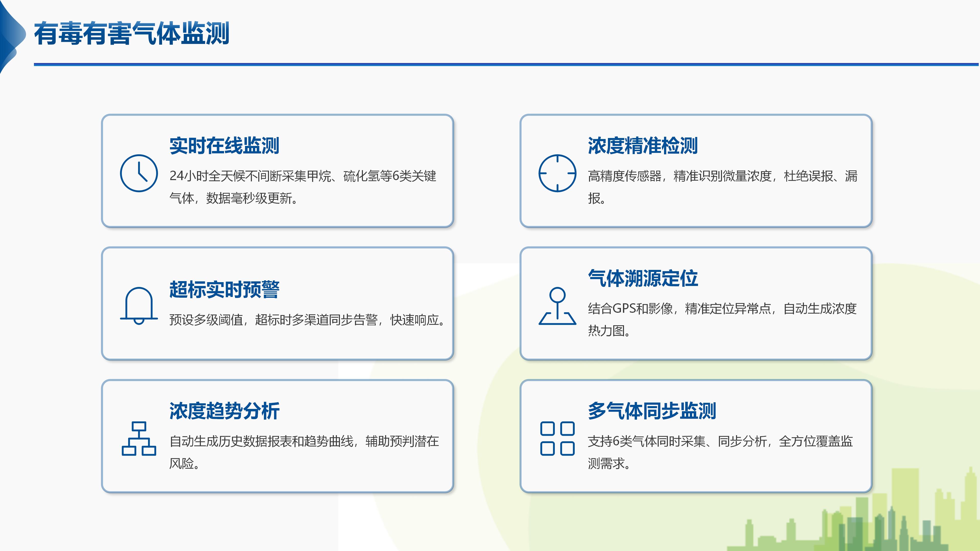Select the four-squares grid icon beside 多气体同步监测
Image resolution: width=980 pixels, height=551 pixels.
[557, 439]
